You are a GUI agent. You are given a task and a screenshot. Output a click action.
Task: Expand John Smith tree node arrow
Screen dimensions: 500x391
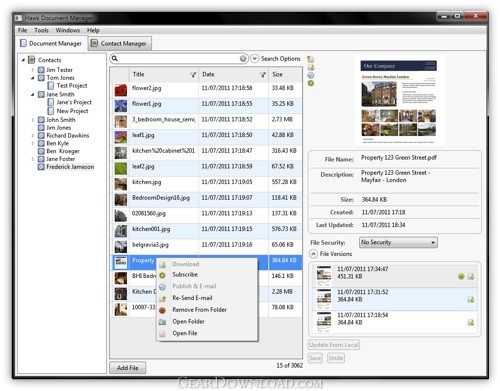point(33,120)
